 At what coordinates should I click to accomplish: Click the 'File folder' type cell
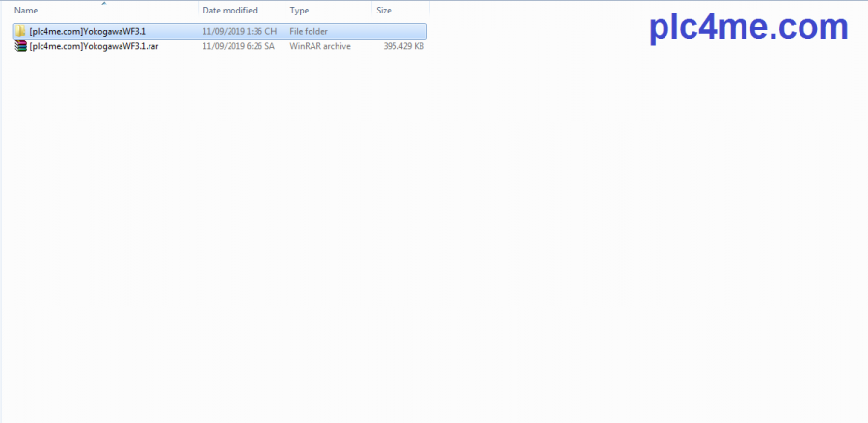click(309, 31)
